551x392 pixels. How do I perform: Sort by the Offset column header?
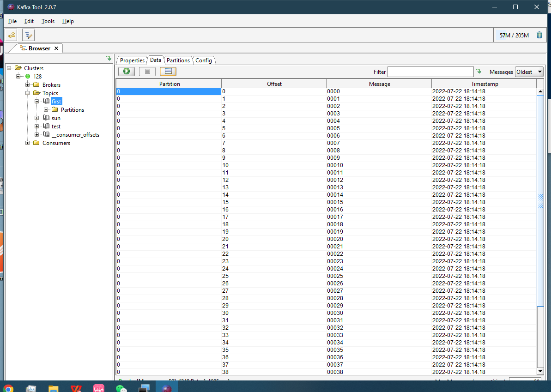click(x=274, y=84)
